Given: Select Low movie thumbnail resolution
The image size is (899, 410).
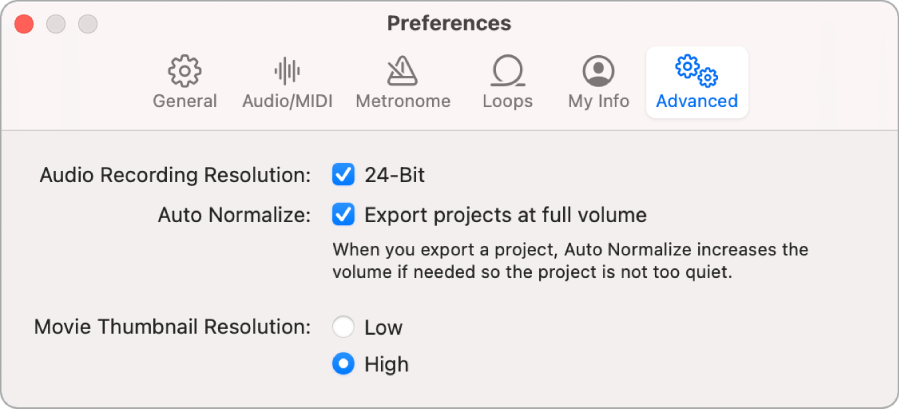Looking at the screenshot, I should click(343, 327).
